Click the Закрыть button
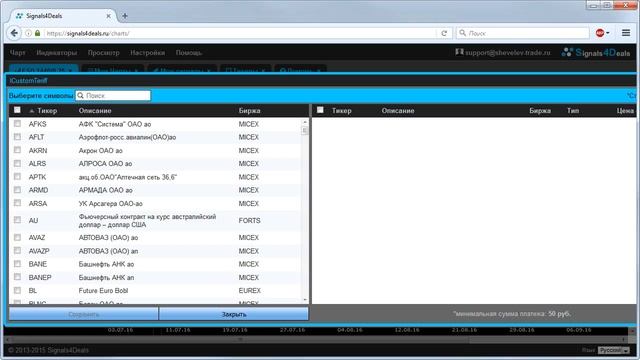Screen dimensions: 640x360 coord(234,314)
